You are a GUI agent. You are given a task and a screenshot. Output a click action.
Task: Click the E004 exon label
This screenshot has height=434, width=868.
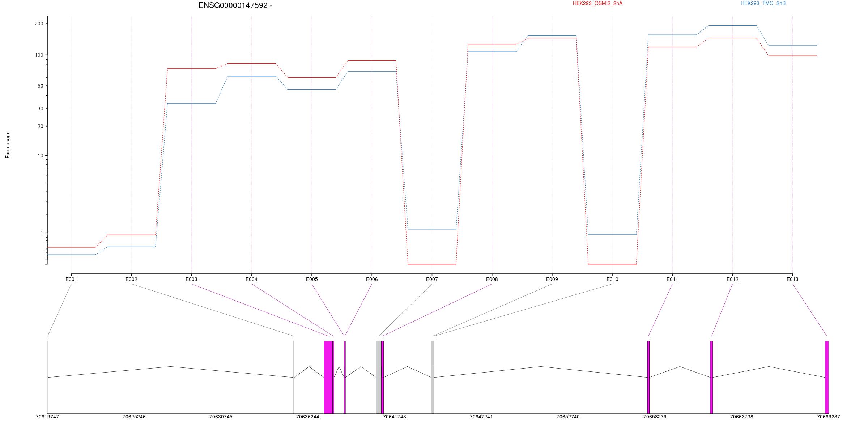point(251,279)
